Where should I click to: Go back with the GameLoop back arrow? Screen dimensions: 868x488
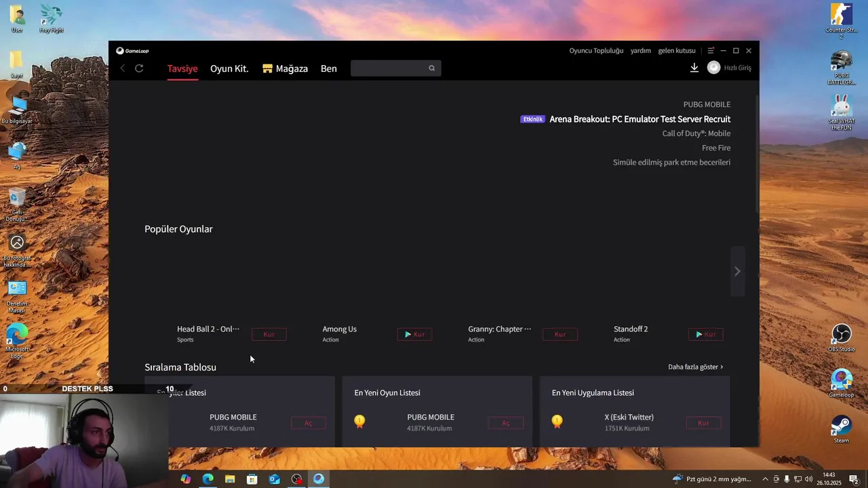[123, 68]
